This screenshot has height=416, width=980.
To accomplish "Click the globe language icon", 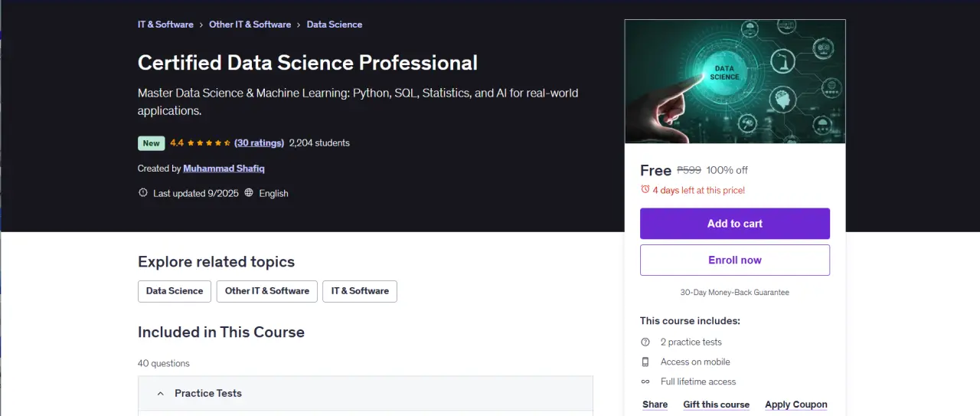I will [x=249, y=193].
